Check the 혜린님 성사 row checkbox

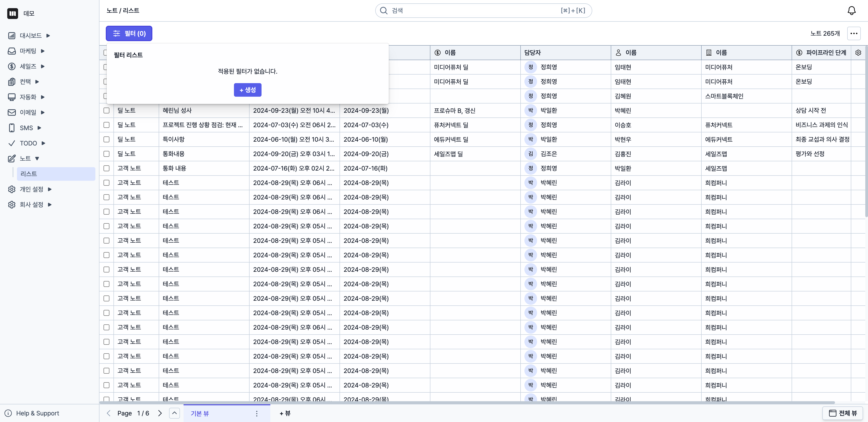pyautogui.click(x=106, y=110)
